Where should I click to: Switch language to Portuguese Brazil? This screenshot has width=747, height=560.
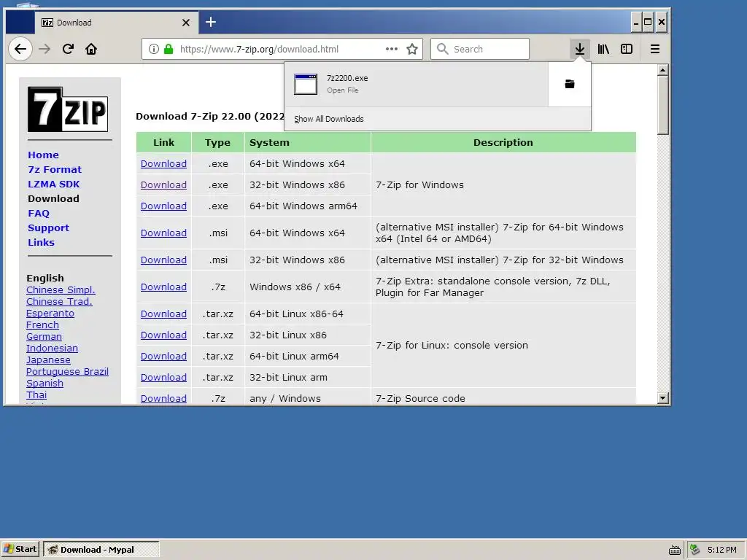(x=67, y=371)
